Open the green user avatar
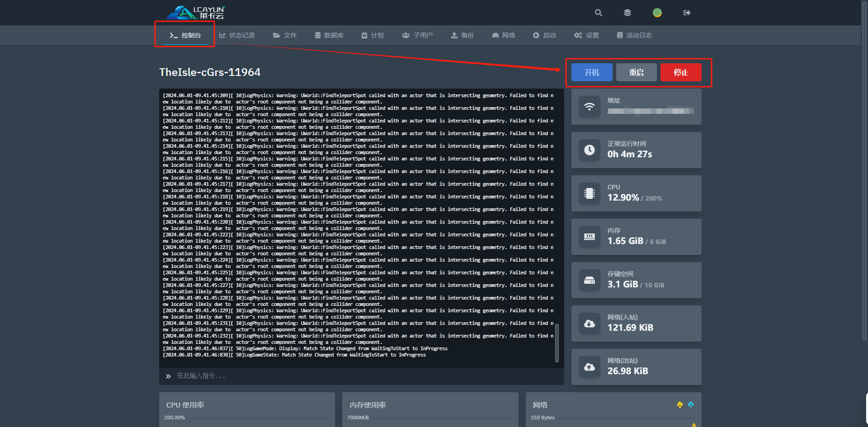This screenshot has height=427, width=868. point(657,13)
